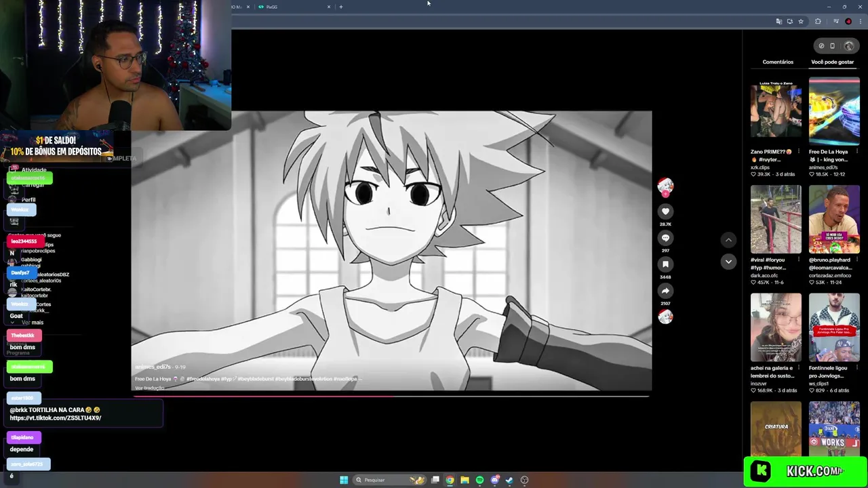Click the translate page icon in address bar
Screen dimensions: 868x488
(x=778, y=22)
